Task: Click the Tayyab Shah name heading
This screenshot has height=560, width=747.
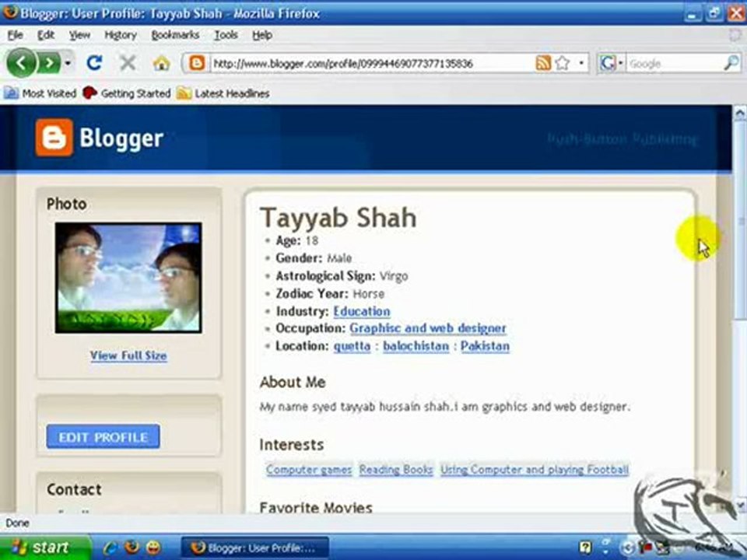Action: coord(338,218)
